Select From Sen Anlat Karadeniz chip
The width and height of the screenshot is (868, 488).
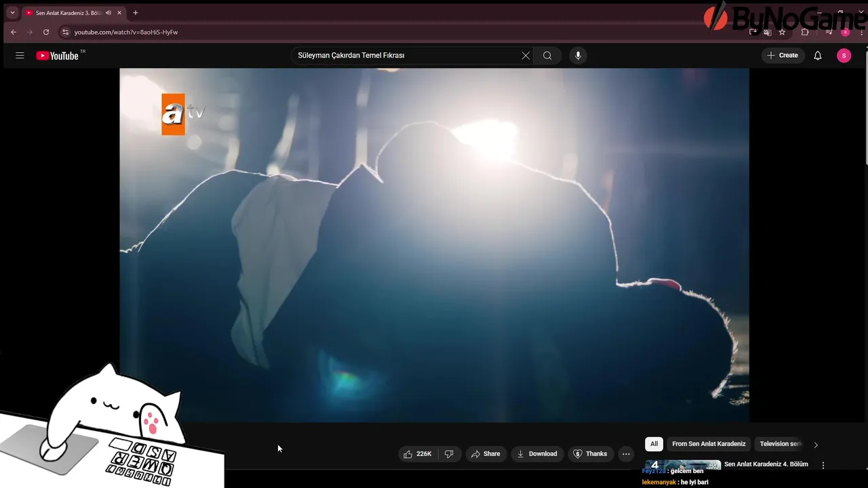[x=709, y=444]
